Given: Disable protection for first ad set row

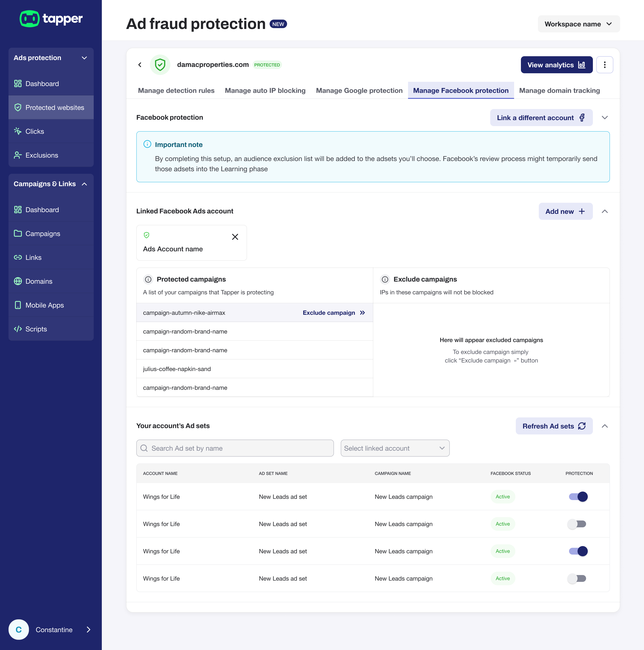Looking at the screenshot, I should [578, 497].
